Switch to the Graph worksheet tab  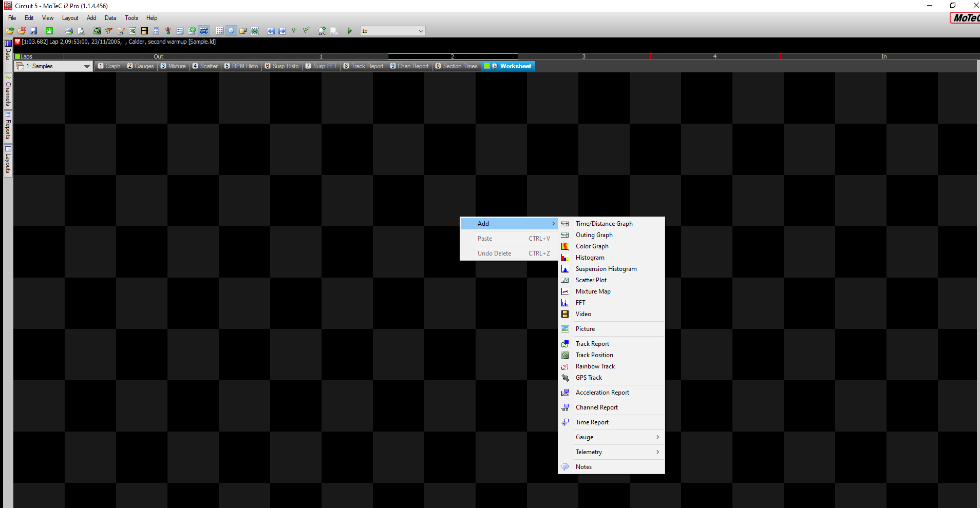tap(109, 66)
